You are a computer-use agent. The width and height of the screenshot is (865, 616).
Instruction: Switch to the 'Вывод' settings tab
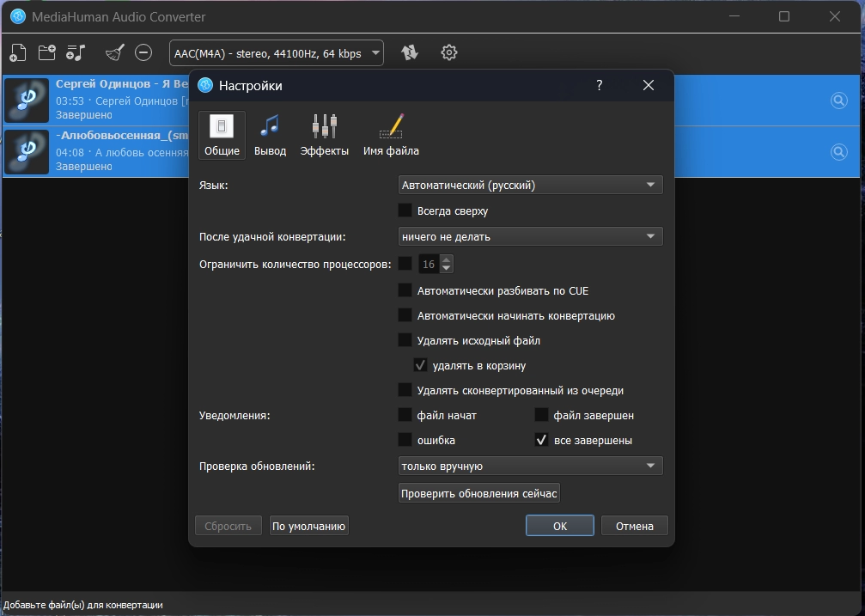(x=270, y=136)
